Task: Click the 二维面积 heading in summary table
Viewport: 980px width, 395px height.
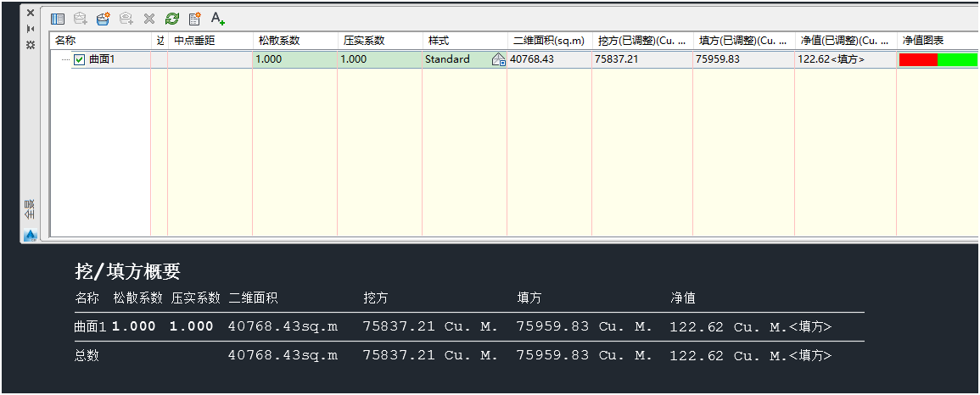Action: 253,298
